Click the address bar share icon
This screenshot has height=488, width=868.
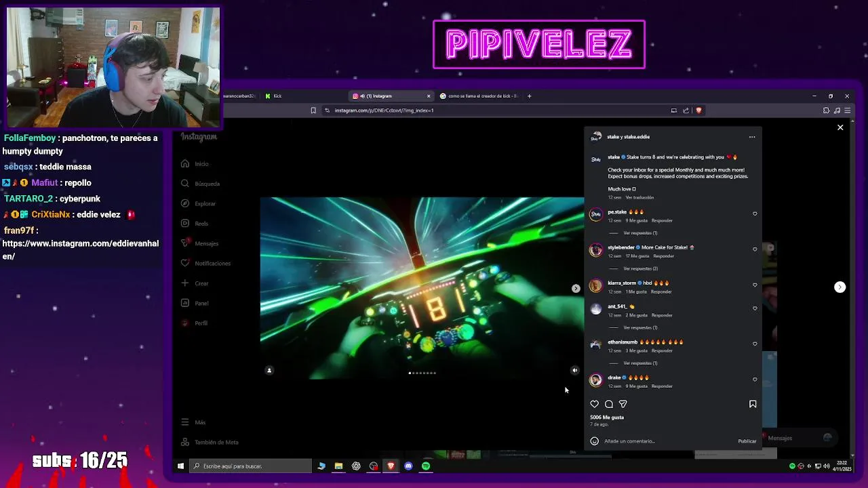(x=686, y=110)
